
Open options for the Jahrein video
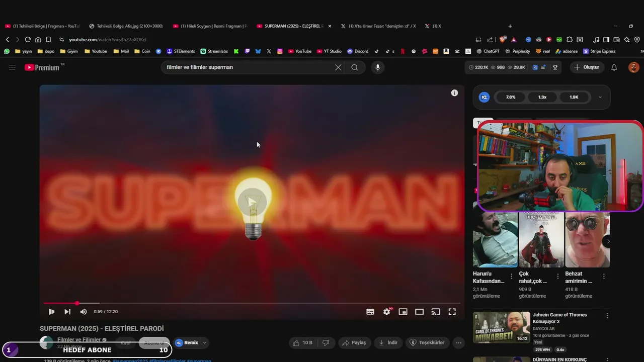[607, 316]
